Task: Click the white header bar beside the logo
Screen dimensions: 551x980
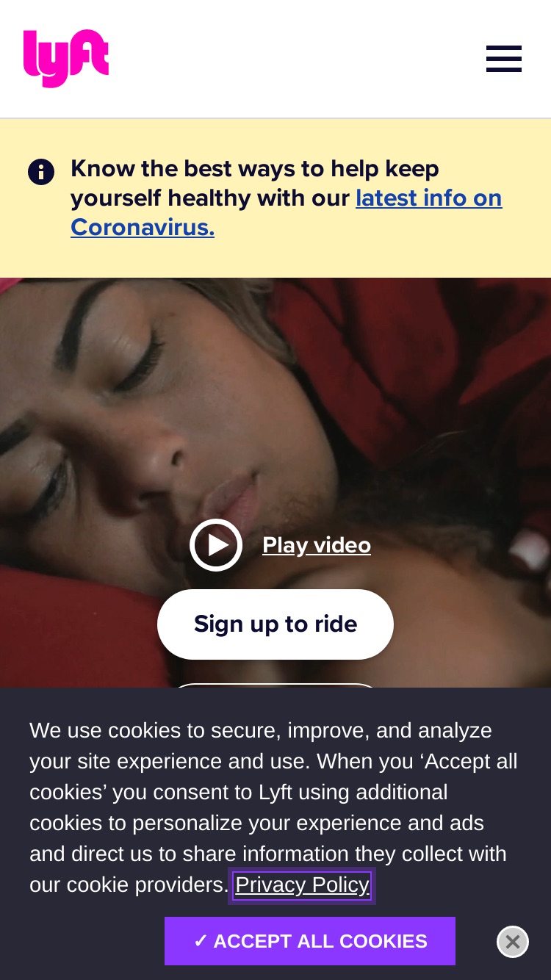Action: coord(294,59)
